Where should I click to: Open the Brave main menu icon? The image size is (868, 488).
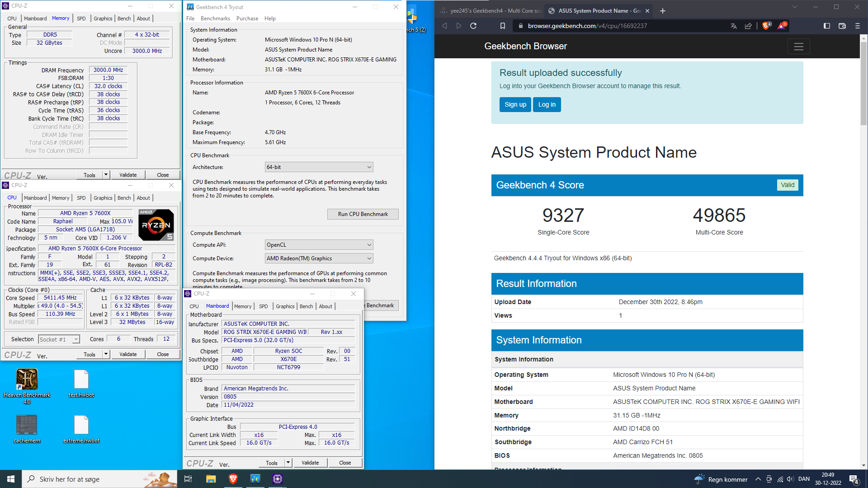click(857, 26)
